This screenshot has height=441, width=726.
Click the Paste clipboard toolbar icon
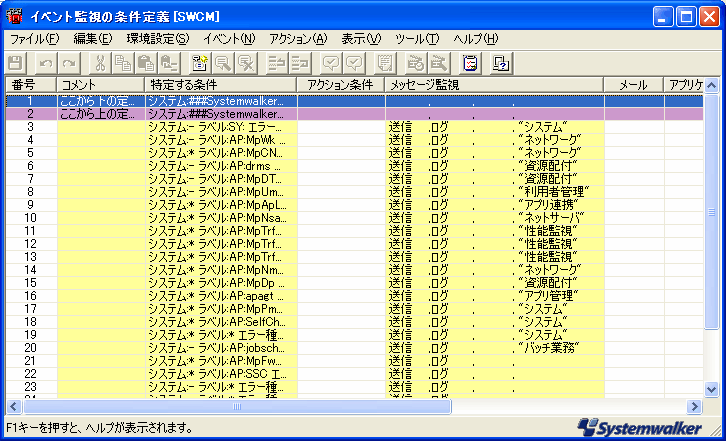146,63
